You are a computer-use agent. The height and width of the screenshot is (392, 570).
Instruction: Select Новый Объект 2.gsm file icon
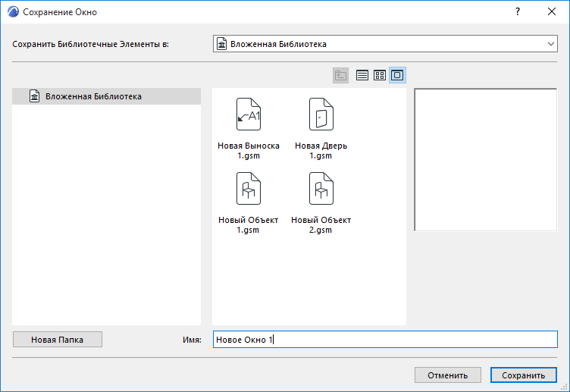(x=321, y=188)
